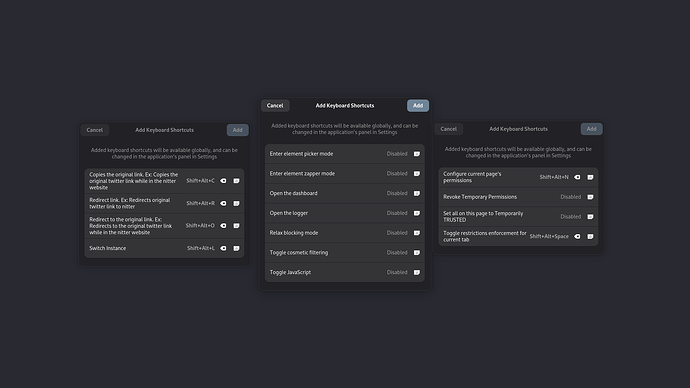This screenshot has width=690, height=388.
Task: Click edit shortcut icon for Open the dashboard
Action: 417,194
